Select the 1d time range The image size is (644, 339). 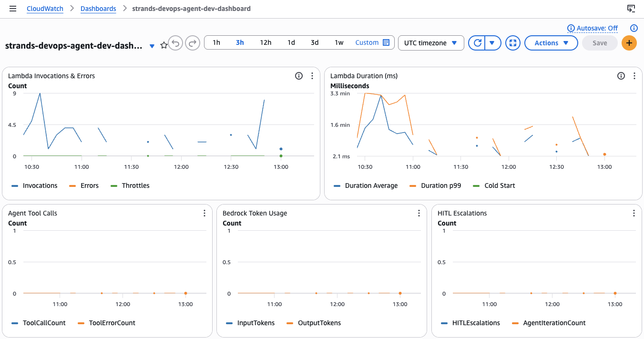pyautogui.click(x=291, y=42)
